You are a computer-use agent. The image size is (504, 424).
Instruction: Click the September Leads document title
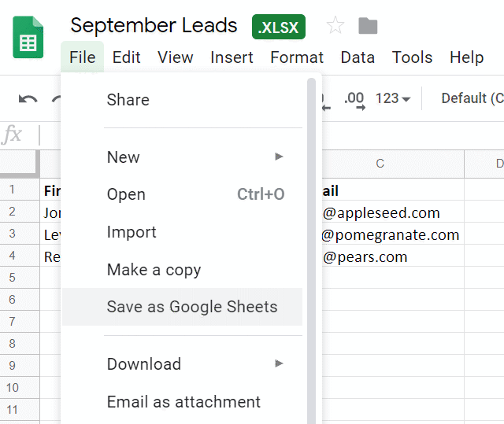point(154,25)
